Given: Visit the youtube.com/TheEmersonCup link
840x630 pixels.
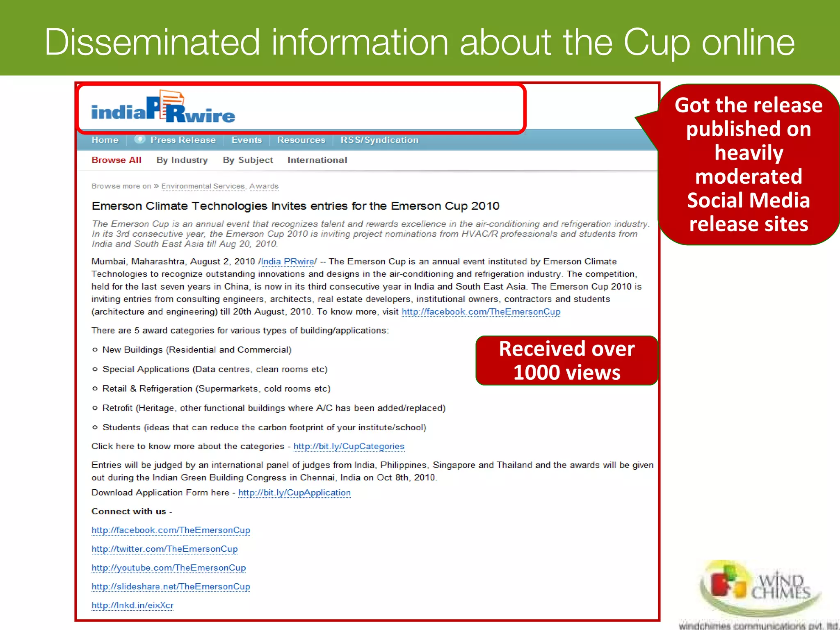Looking at the screenshot, I should coord(169,568).
